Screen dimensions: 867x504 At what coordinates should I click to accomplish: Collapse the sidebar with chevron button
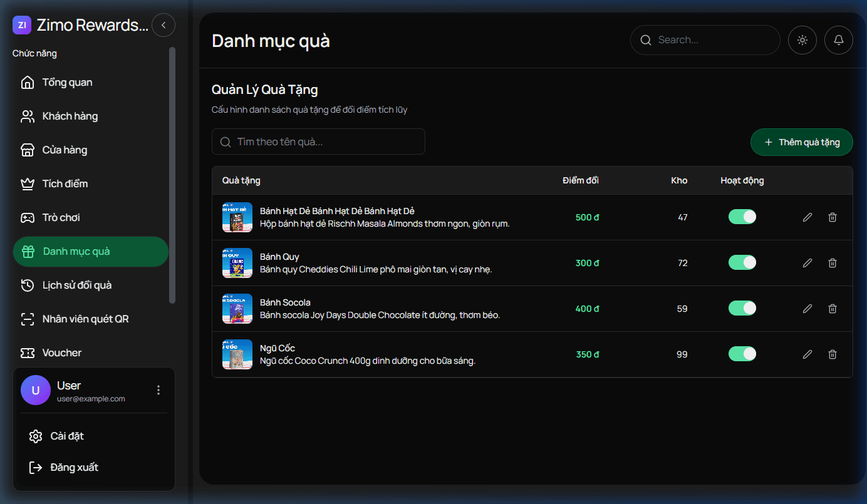164,25
